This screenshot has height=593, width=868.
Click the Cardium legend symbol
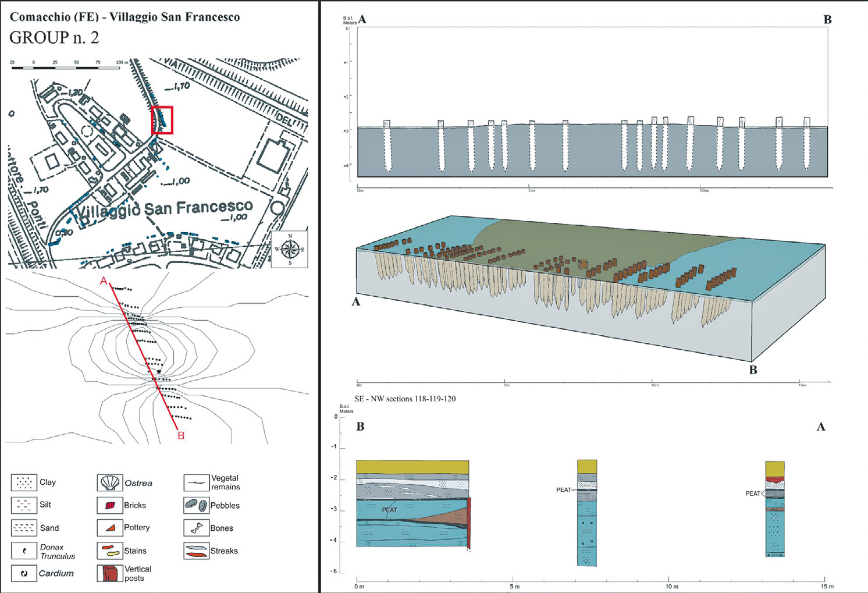pyautogui.click(x=24, y=573)
